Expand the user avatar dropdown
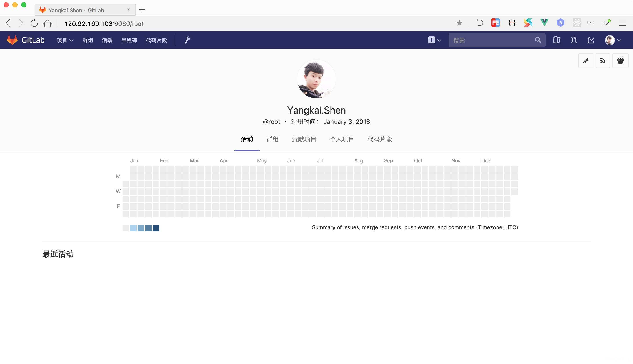 [x=613, y=40]
